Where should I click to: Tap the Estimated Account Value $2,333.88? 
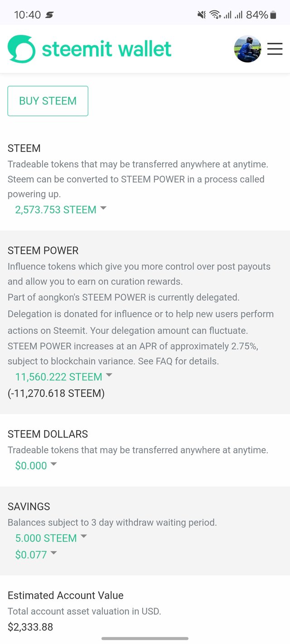30,627
